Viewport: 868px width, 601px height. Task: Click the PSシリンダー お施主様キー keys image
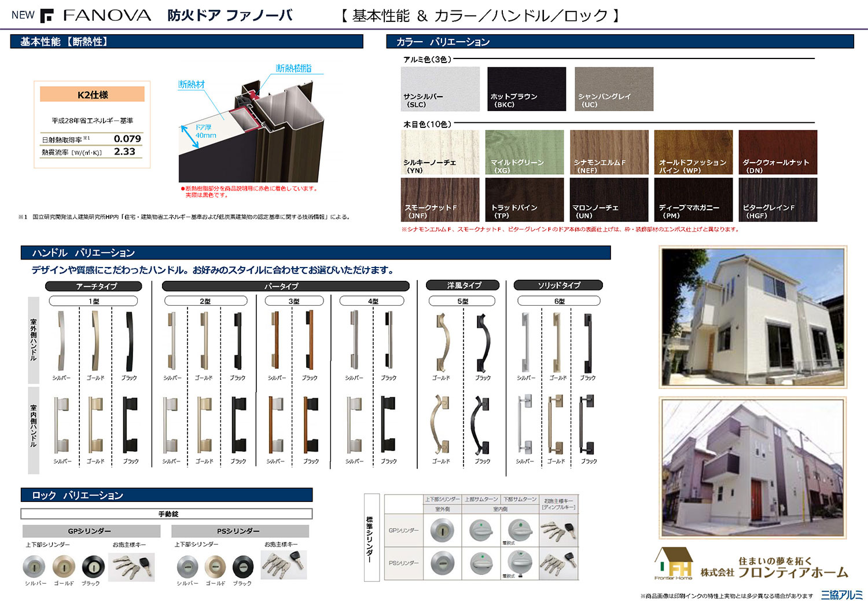284,565
